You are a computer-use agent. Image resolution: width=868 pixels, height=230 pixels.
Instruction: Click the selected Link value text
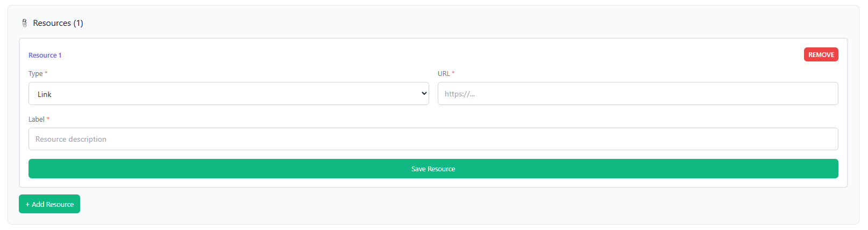click(x=45, y=94)
